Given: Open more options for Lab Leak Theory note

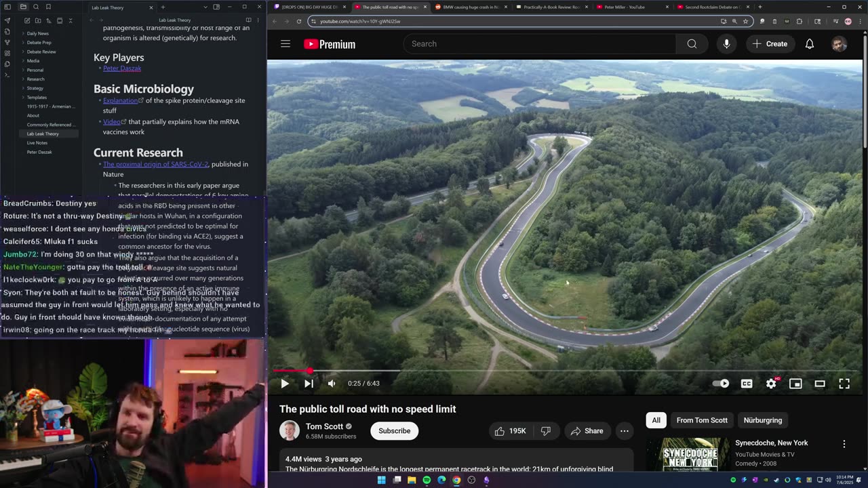Looking at the screenshot, I should coord(258,20).
